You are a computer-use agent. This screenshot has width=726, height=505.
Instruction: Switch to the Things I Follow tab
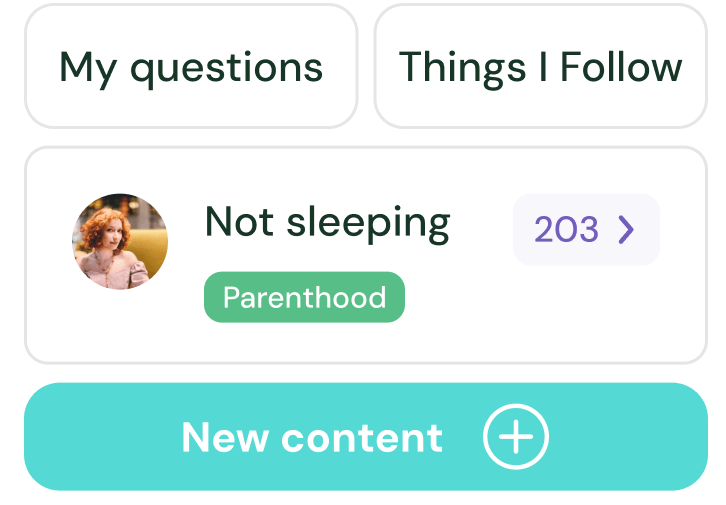(541, 66)
